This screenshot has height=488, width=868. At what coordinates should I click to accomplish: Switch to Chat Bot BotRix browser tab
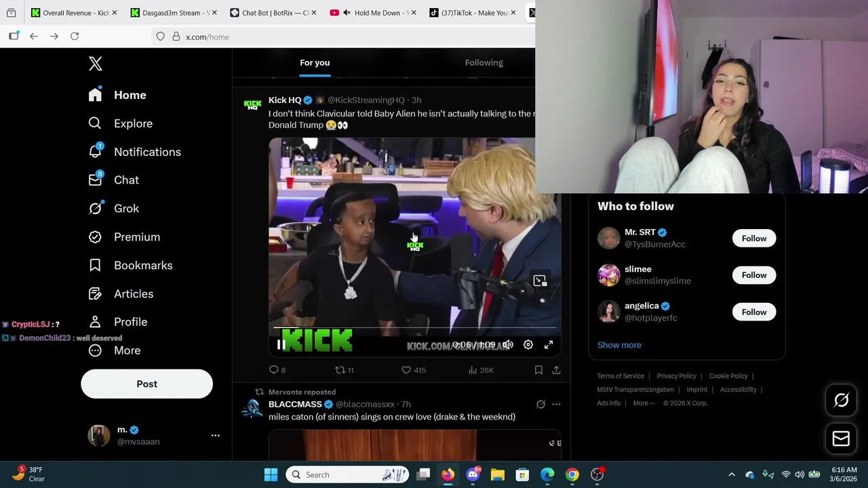coord(273,13)
